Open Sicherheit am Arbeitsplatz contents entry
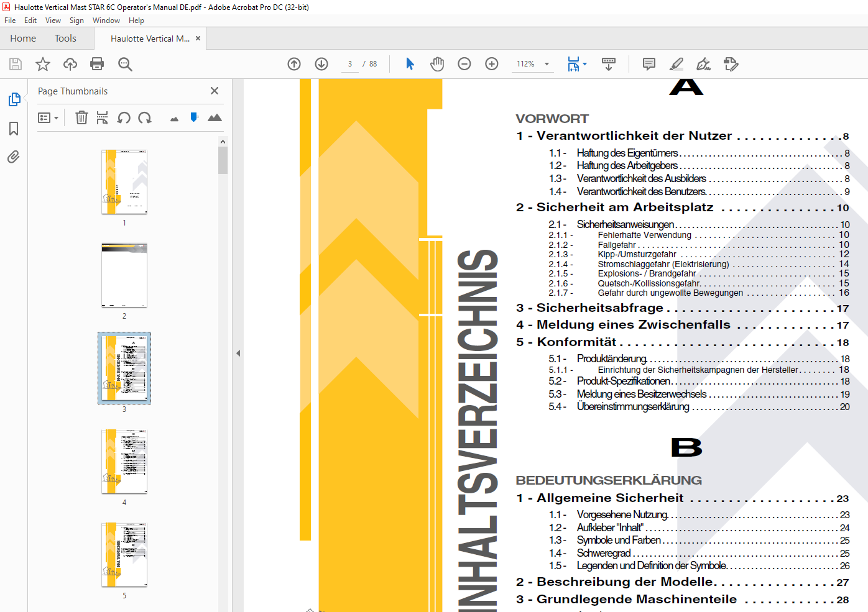 683,208
